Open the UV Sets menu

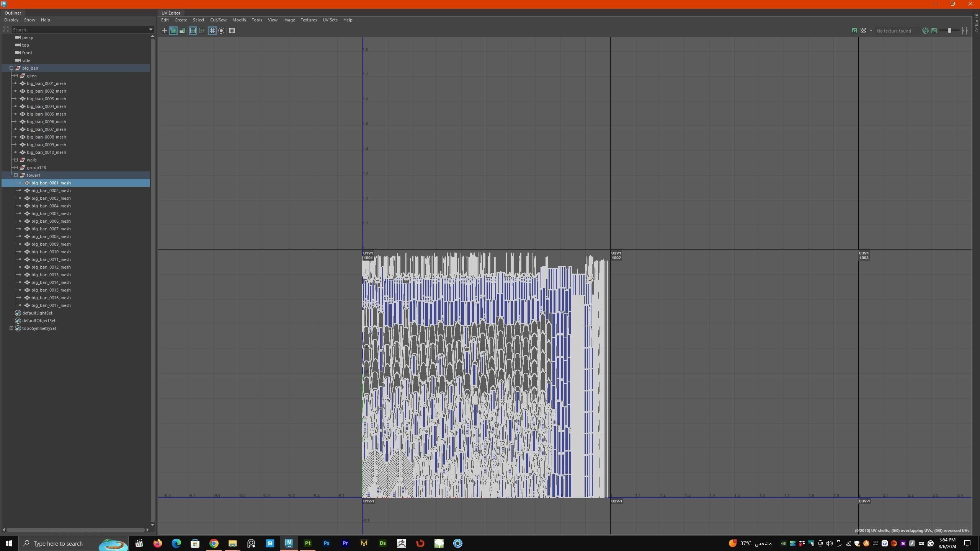pos(330,20)
